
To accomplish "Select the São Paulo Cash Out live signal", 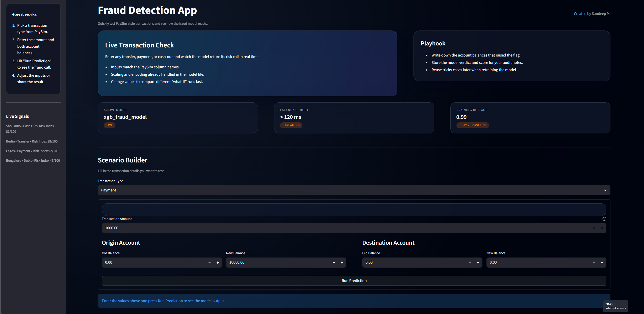I will click(x=30, y=128).
